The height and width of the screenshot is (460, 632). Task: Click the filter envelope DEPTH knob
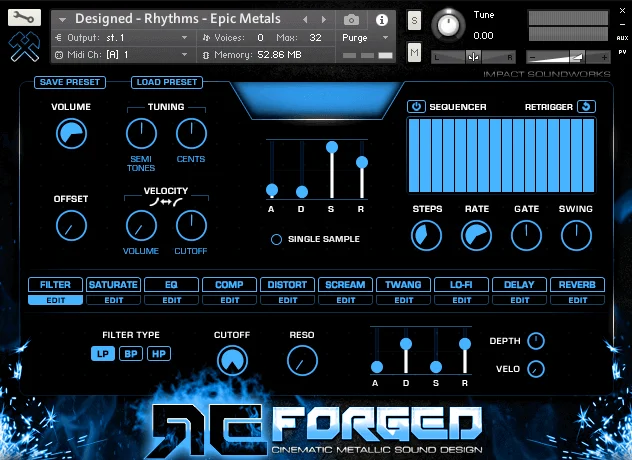[x=536, y=341]
